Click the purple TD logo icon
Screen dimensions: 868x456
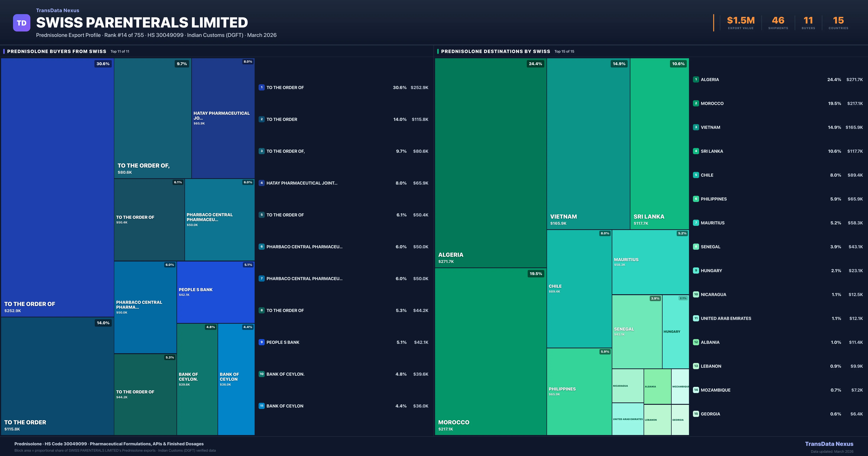click(x=22, y=23)
